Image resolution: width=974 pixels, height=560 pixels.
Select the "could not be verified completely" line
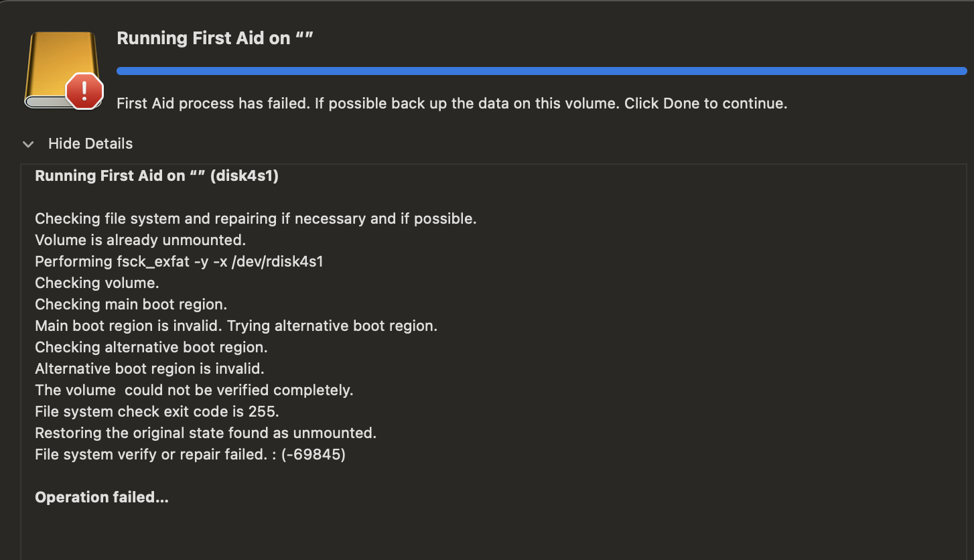pos(194,390)
